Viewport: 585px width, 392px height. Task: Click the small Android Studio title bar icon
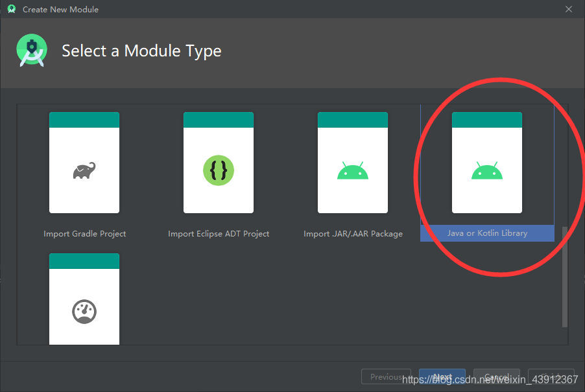(x=12, y=9)
